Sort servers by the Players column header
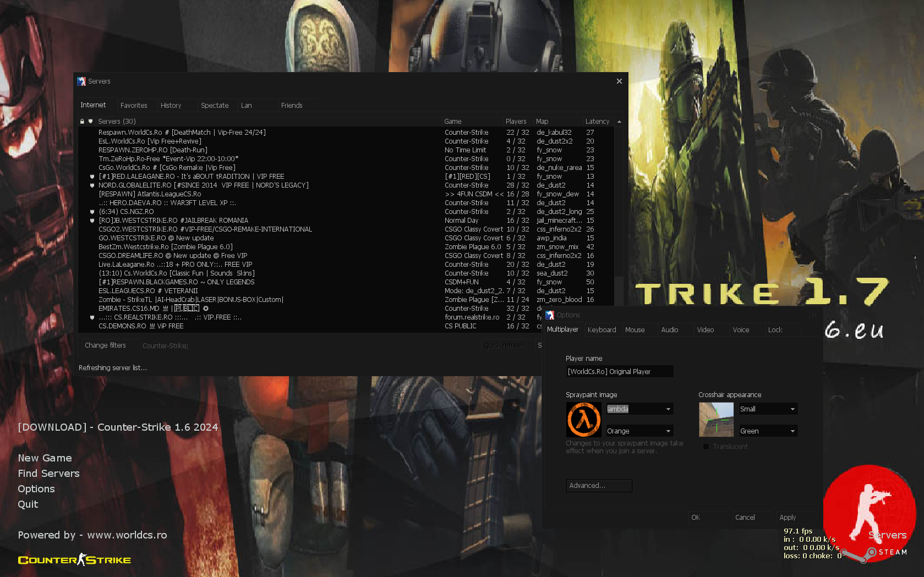 click(518, 122)
